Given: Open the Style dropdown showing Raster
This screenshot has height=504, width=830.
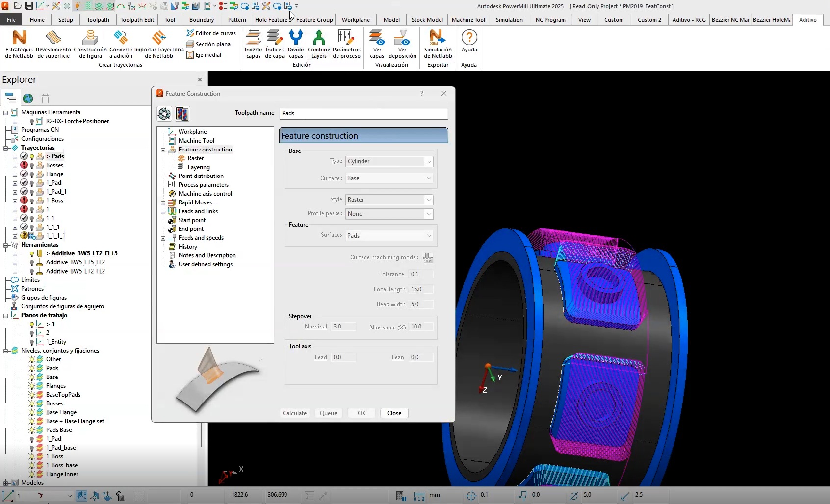Looking at the screenshot, I should coord(389,200).
